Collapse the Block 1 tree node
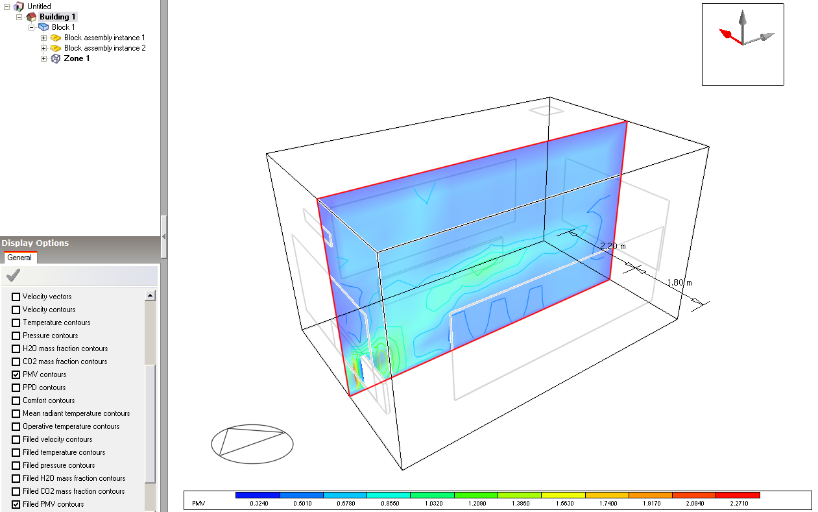Viewport: 818px width, 512px height. [32, 27]
